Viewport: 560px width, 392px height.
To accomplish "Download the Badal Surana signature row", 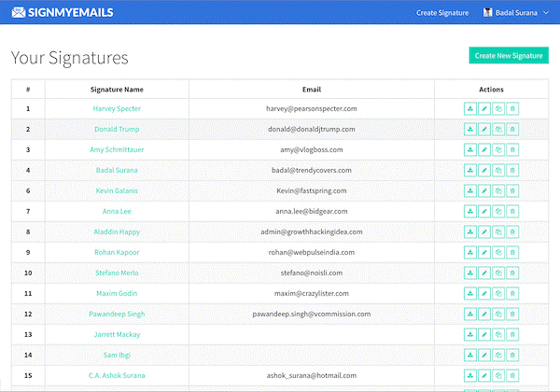I will coord(470,170).
